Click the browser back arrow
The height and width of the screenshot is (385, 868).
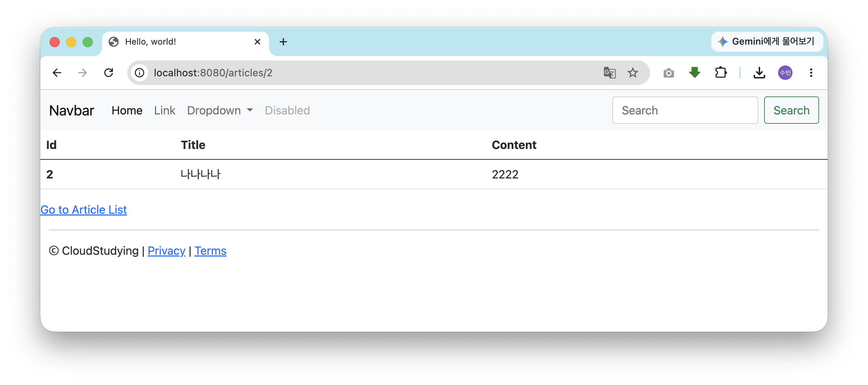(57, 73)
